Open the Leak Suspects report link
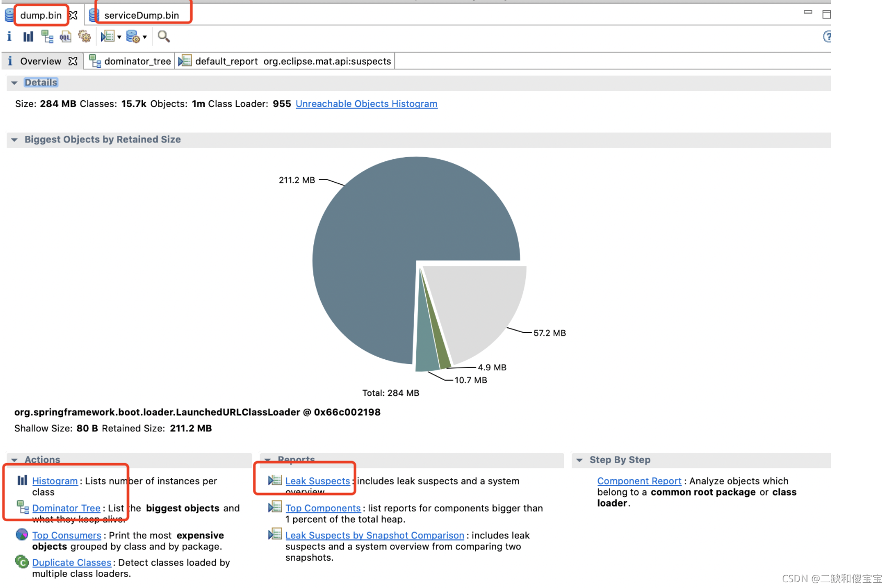 [x=318, y=481]
